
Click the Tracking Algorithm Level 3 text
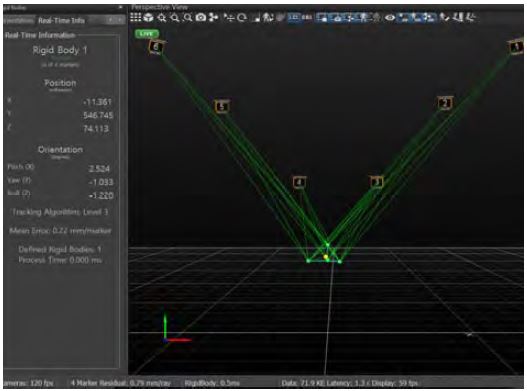[x=60, y=212]
